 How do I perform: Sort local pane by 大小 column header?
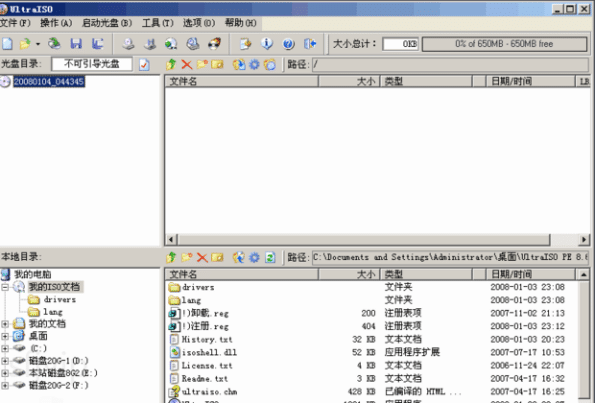pyautogui.click(x=349, y=274)
